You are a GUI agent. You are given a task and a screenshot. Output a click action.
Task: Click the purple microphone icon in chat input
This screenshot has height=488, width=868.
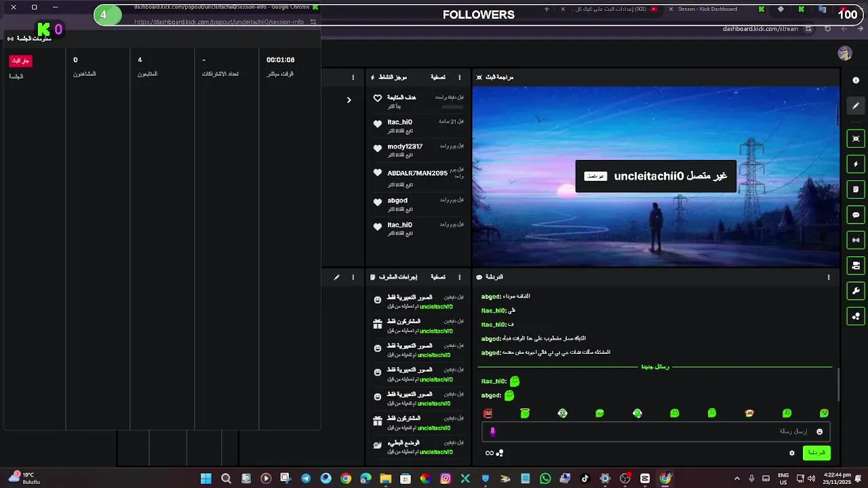click(x=493, y=432)
